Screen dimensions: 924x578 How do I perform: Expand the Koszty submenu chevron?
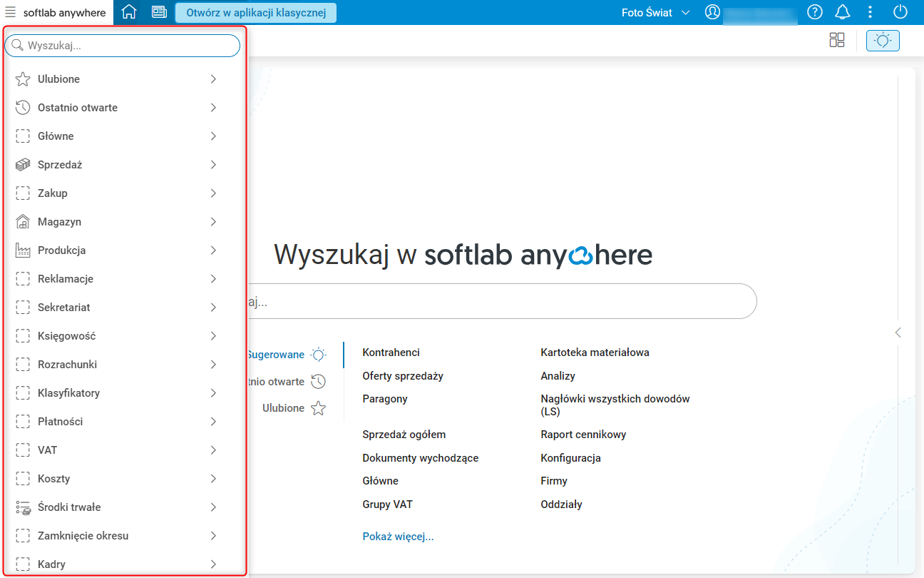(x=213, y=479)
